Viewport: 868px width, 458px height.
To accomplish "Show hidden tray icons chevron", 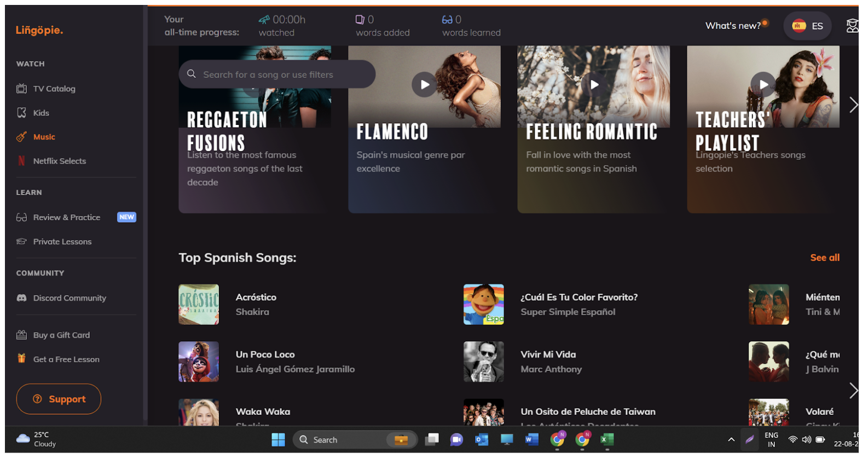I will (x=731, y=439).
